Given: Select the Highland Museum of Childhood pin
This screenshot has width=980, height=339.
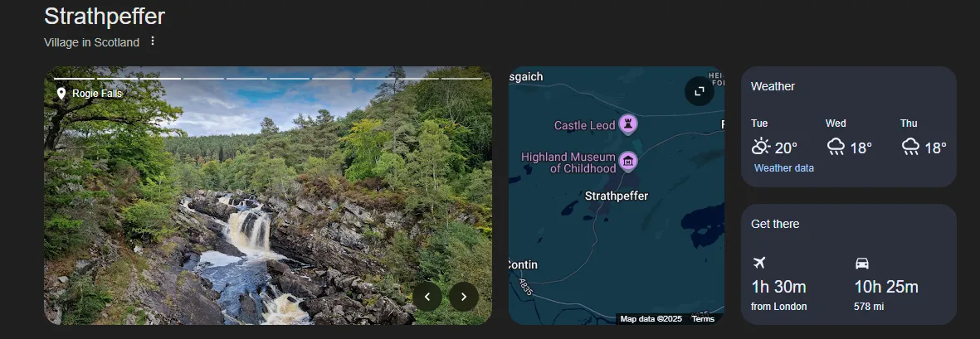Looking at the screenshot, I should (628, 161).
